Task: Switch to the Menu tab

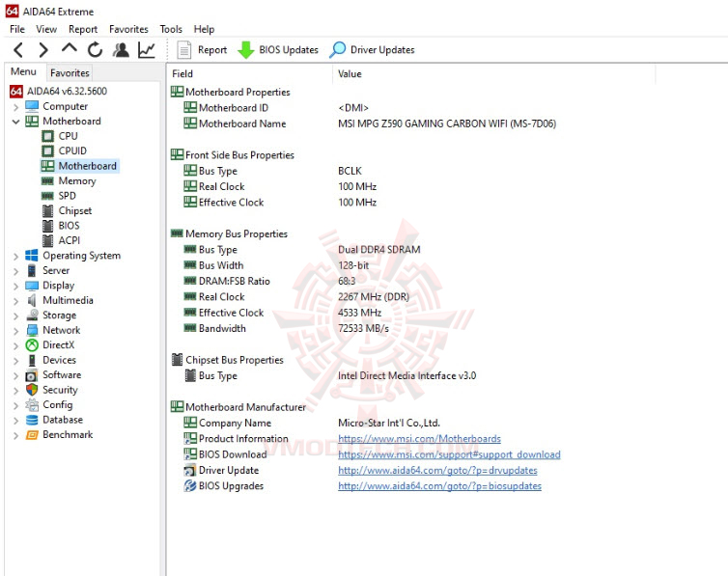Action: coord(24,72)
